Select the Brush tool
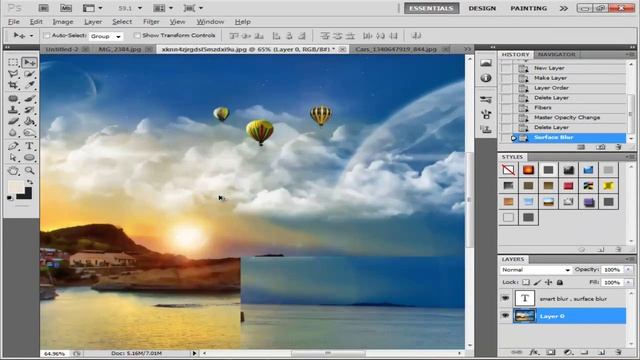This screenshot has height=360, width=640. [x=29, y=98]
